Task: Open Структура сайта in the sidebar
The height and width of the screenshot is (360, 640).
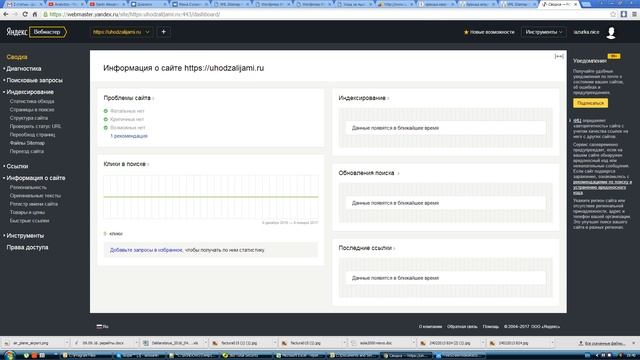Action: (x=29, y=118)
